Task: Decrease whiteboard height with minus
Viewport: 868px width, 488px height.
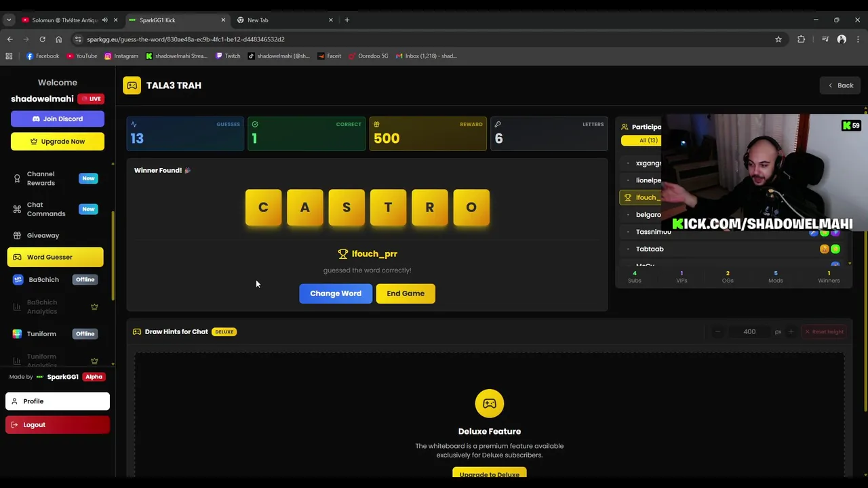Action: [x=717, y=331]
